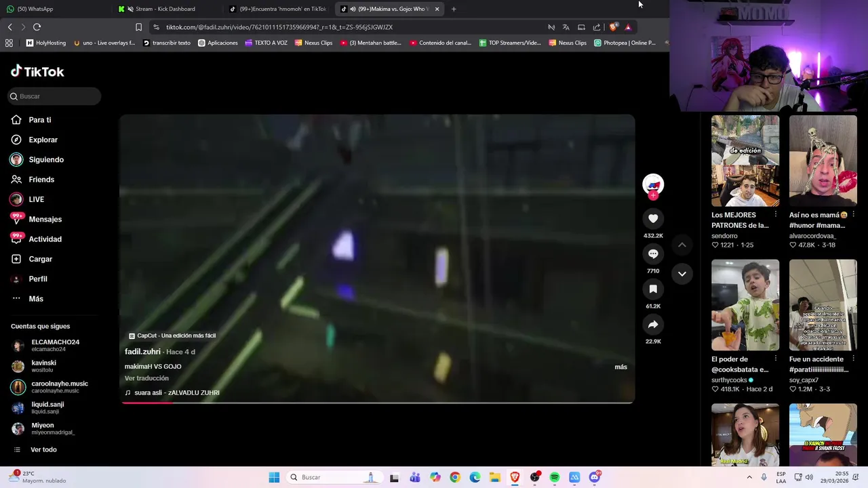868x488 pixels.
Task: Follow the creator via the red plus badge
Action: tap(653, 195)
